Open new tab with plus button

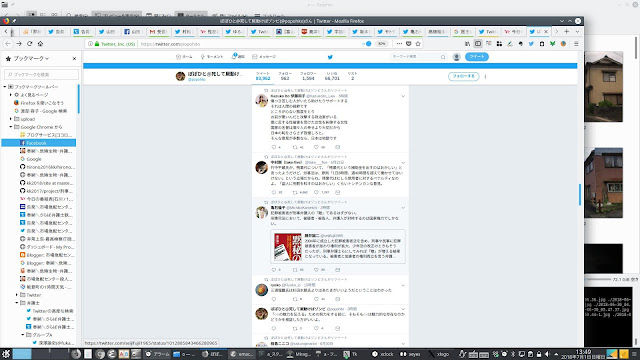[567, 31]
